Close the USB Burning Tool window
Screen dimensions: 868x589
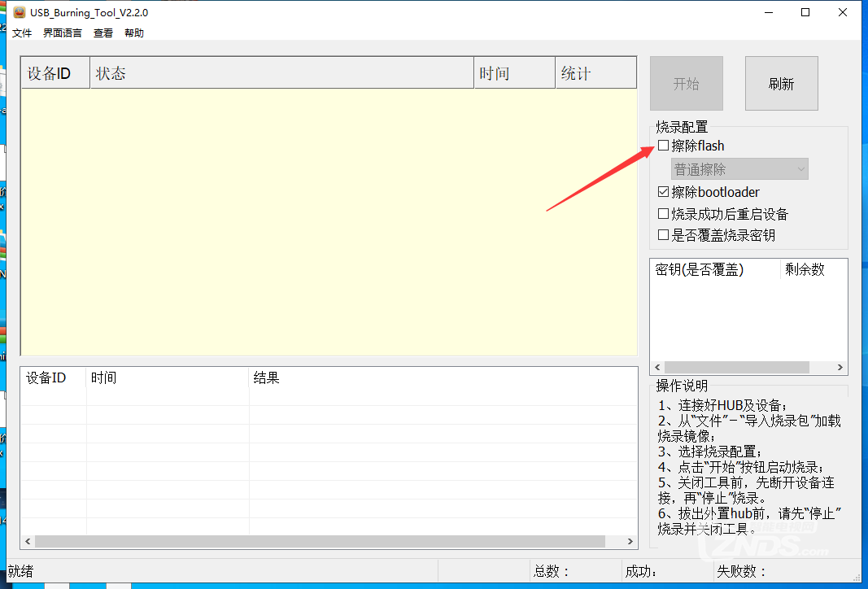pyautogui.click(x=843, y=12)
